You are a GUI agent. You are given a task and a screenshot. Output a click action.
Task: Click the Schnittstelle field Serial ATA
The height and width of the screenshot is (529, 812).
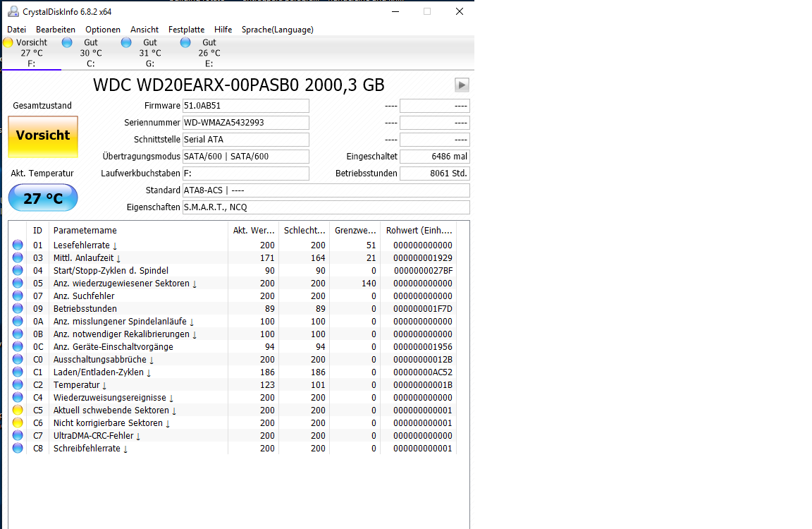tap(245, 140)
